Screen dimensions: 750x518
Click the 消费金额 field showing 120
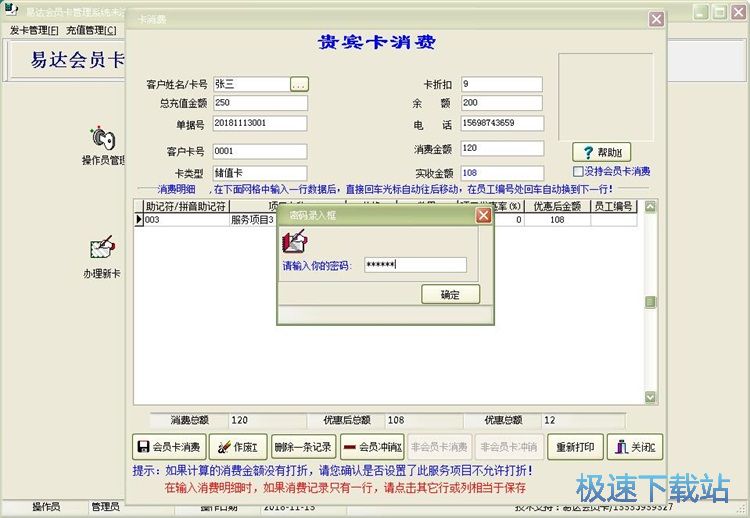(x=502, y=148)
